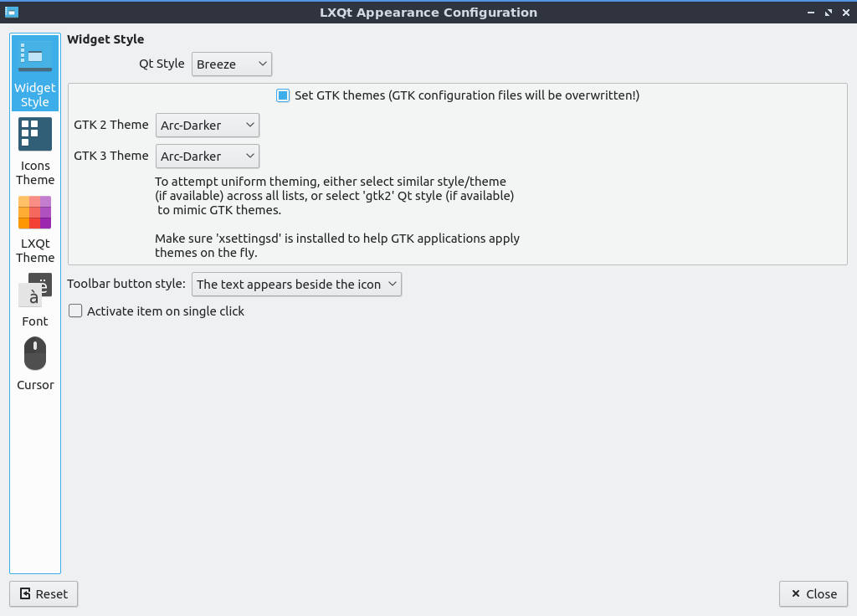857x616 pixels.
Task: Disable the Set GTK themes checkbox
Action: pos(283,95)
